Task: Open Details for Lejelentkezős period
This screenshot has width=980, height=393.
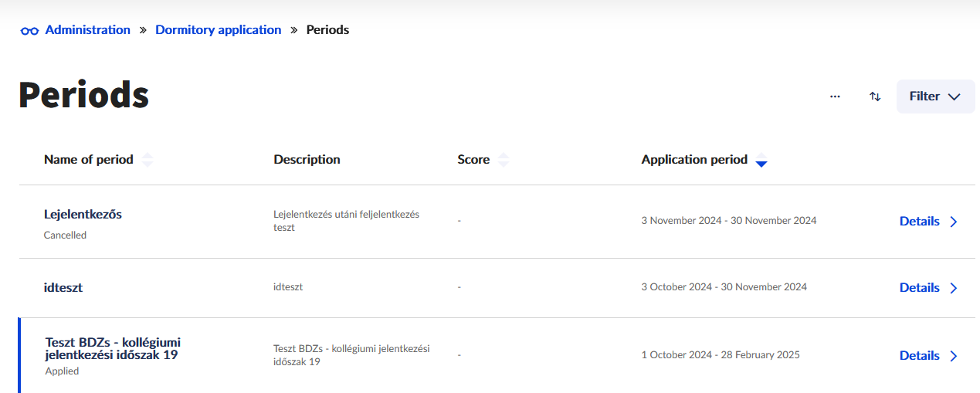Action: (x=919, y=222)
